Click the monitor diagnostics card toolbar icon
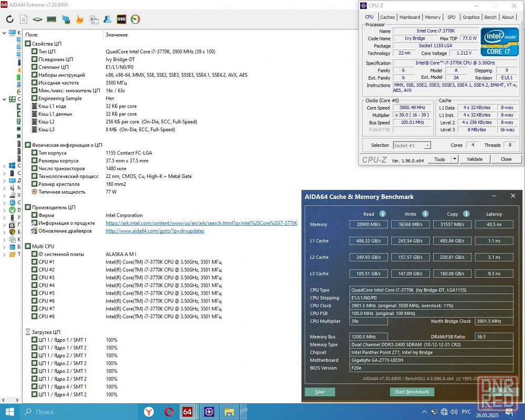525x420 pixels. [66, 19]
